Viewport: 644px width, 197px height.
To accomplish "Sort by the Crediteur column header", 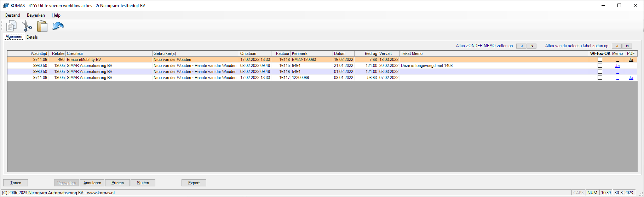I will [x=109, y=54].
